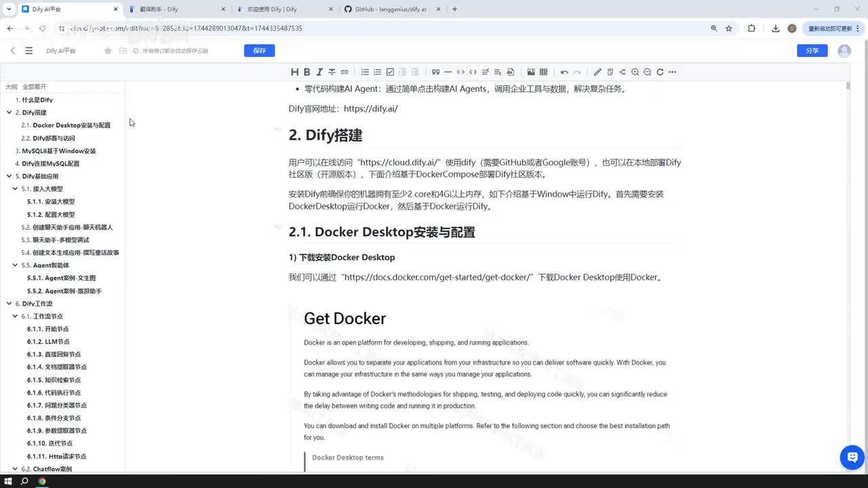Go back with the left chevron

[13, 51]
